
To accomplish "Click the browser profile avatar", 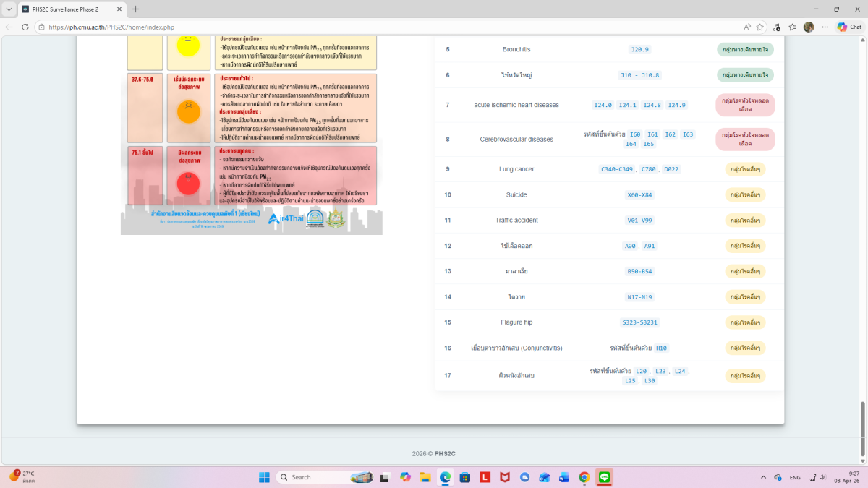I will pos(809,27).
